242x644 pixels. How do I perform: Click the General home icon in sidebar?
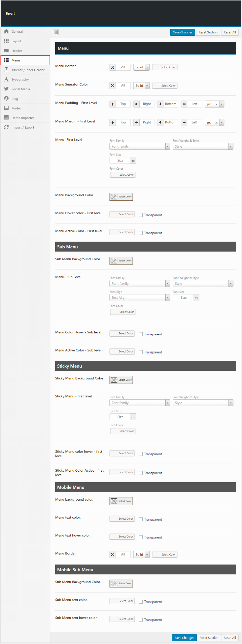6,31
